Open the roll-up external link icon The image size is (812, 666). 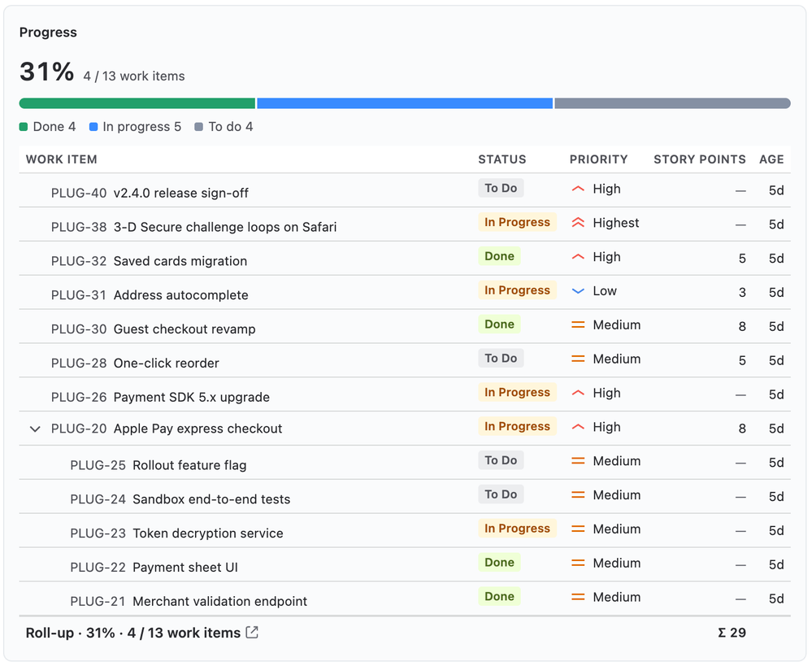[252, 633]
